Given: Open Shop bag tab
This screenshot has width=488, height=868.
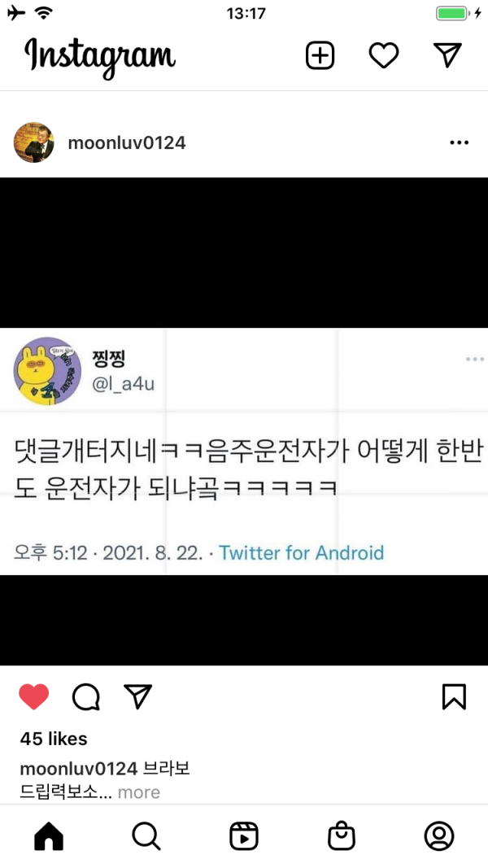Looking at the screenshot, I should [x=342, y=836].
